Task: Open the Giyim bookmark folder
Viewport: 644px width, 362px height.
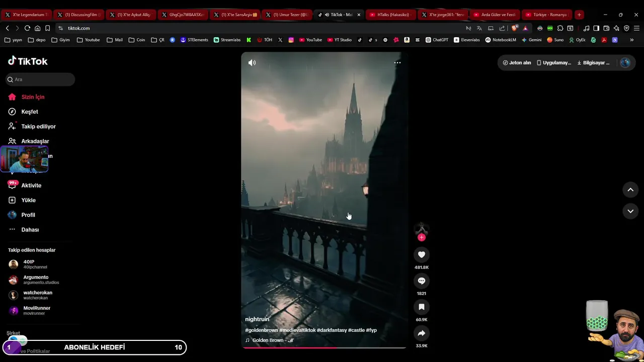Action: pos(60,40)
